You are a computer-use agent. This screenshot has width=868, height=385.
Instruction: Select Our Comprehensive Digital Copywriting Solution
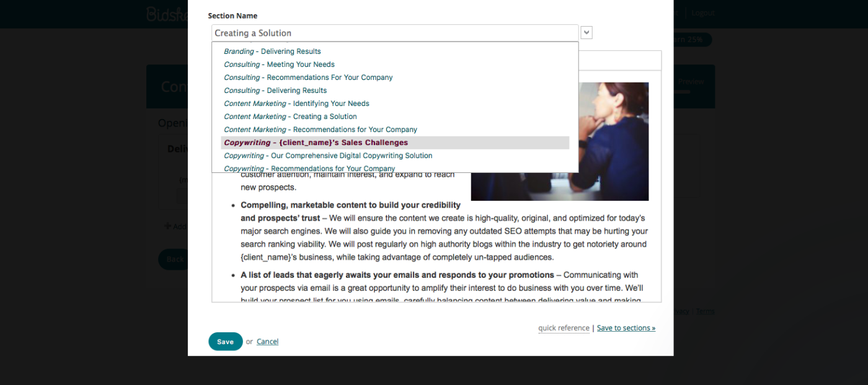pyautogui.click(x=328, y=156)
